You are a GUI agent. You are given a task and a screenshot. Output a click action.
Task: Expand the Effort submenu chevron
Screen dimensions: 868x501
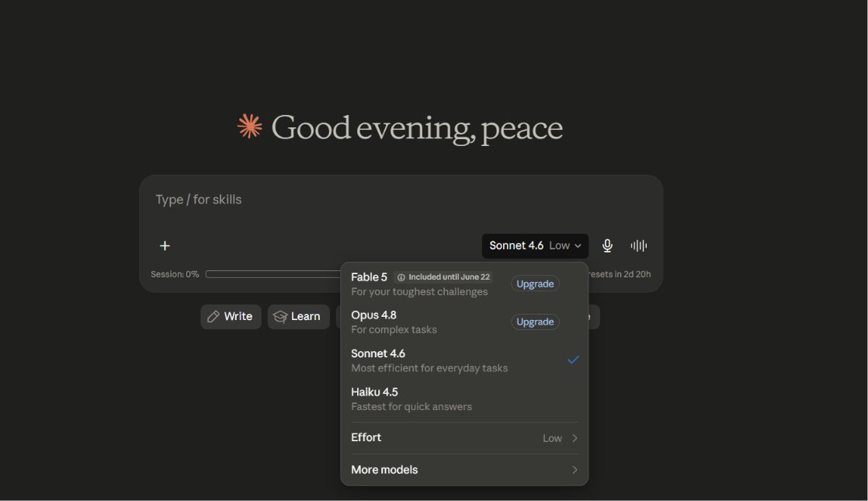575,438
